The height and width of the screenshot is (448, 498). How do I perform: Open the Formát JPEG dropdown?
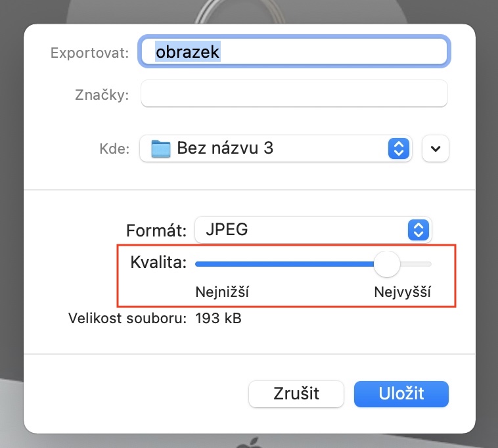point(313,230)
